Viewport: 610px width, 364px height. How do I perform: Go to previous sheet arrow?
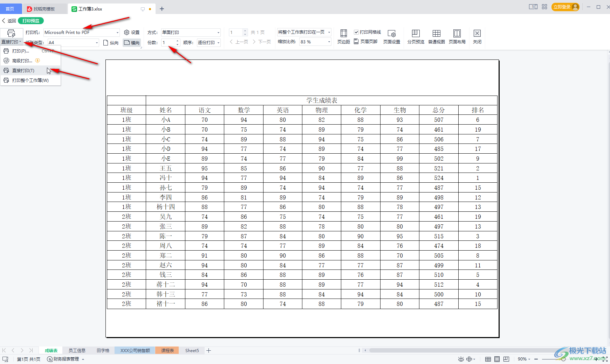pos(13,350)
